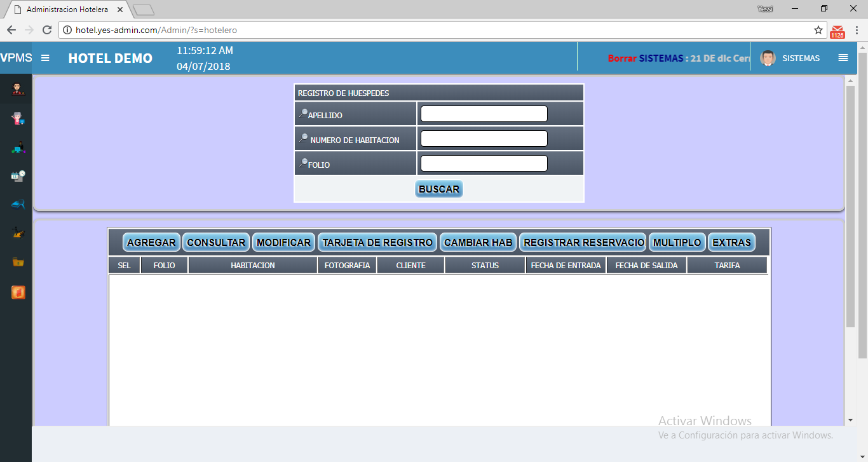This screenshot has width=868, height=462.
Task: Click the person-at-computer desk sidebar icon
Action: pyautogui.click(x=18, y=147)
